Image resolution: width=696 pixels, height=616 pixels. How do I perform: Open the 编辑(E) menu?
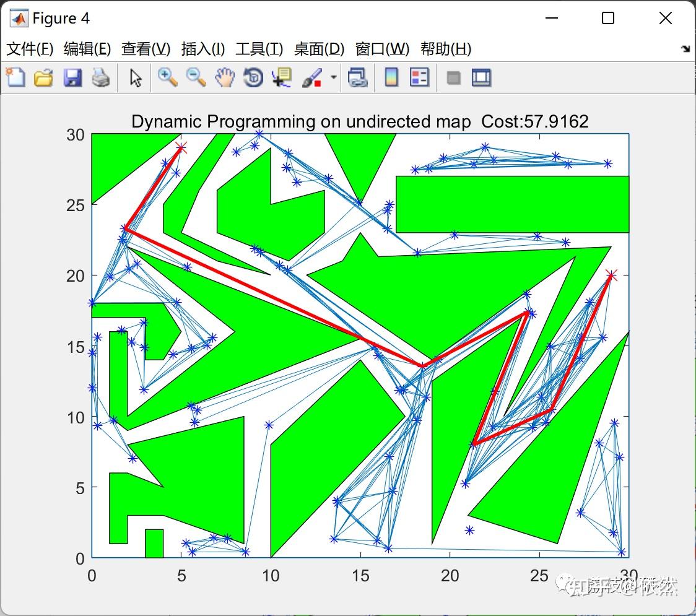coord(87,49)
